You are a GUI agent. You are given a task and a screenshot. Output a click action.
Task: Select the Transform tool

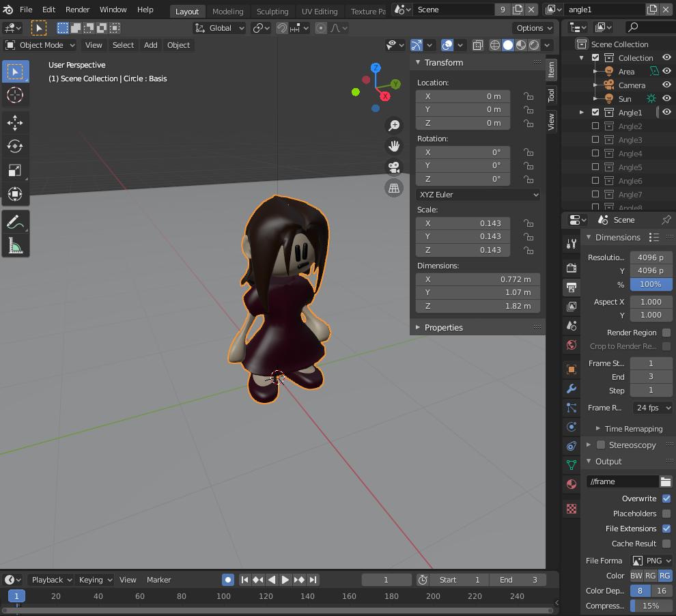pyautogui.click(x=15, y=194)
